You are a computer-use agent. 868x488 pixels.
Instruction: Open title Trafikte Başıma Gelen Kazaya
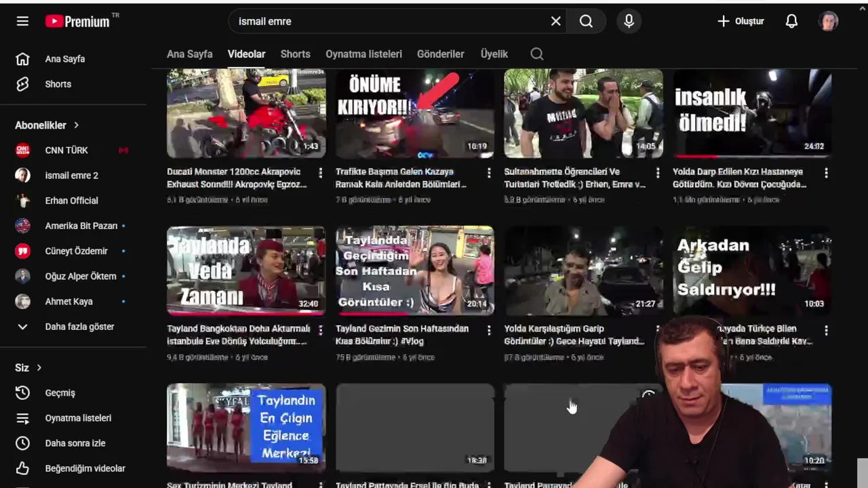click(x=401, y=178)
